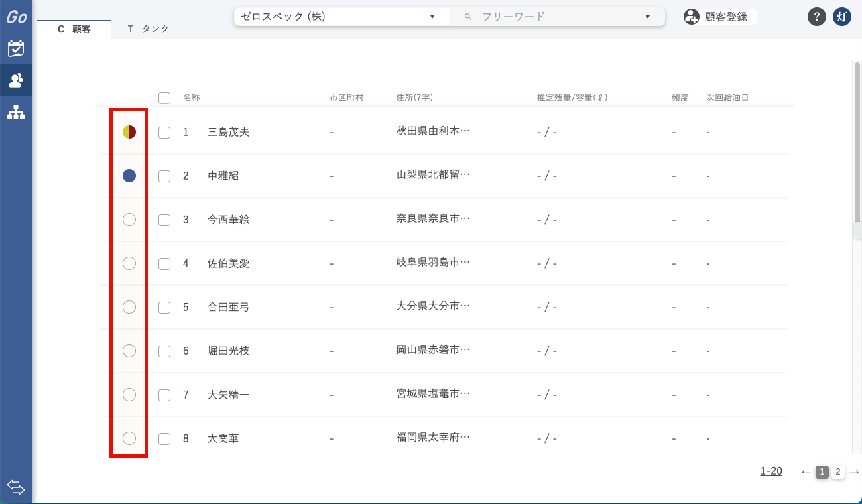Image resolution: width=862 pixels, height=504 pixels.
Task: Click the 住所(7字) column header
Action: pyautogui.click(x=414, y=98)
